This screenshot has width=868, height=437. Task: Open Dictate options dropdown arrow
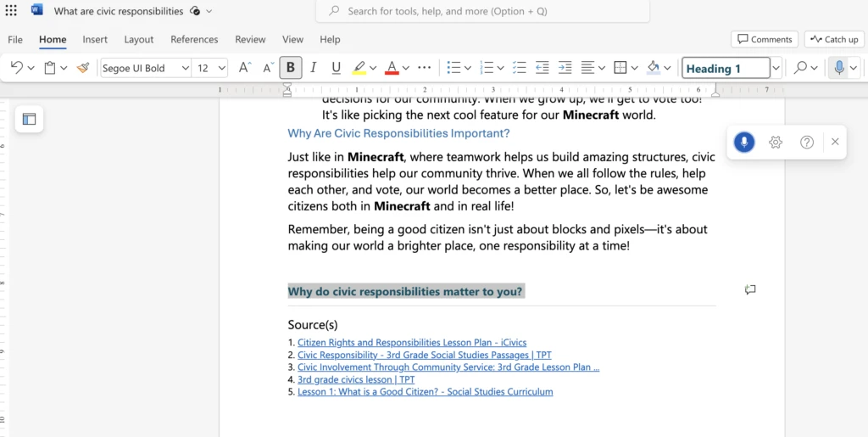coord(854,68)
